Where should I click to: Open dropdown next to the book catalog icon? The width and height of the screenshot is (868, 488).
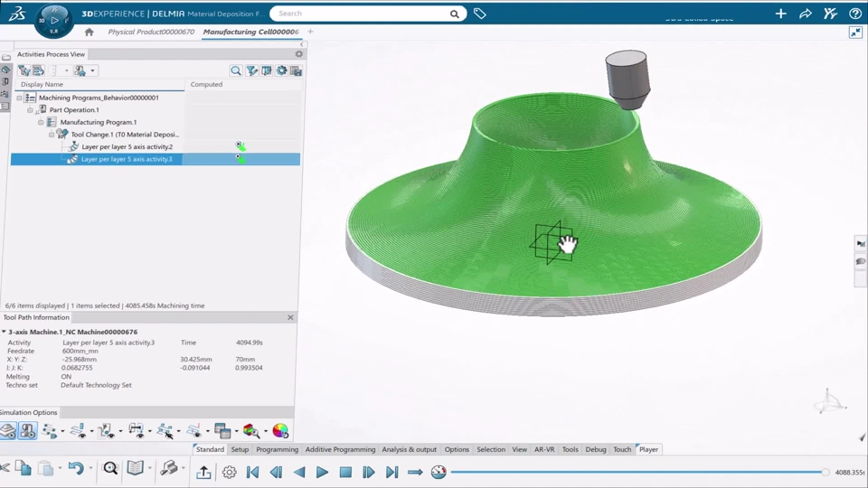click(x=150, y=469)
